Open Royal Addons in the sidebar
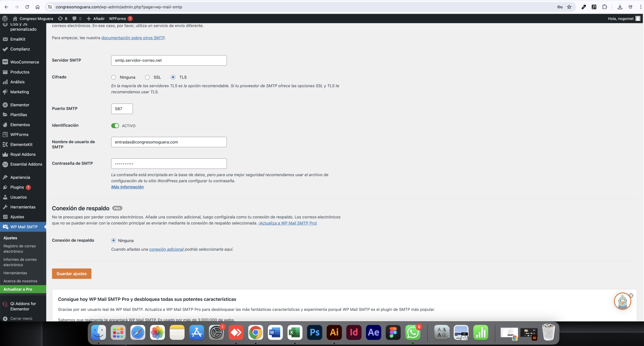 23,154
